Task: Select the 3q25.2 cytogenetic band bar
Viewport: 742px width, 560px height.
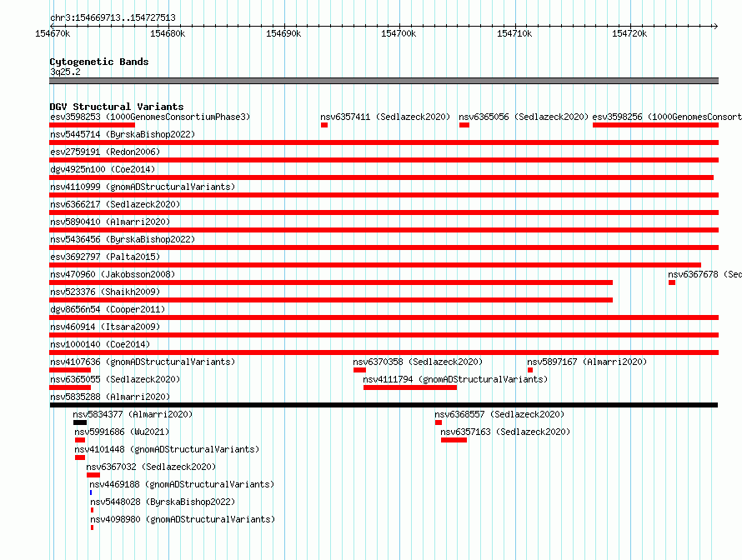Action: (x=384, y=81)
